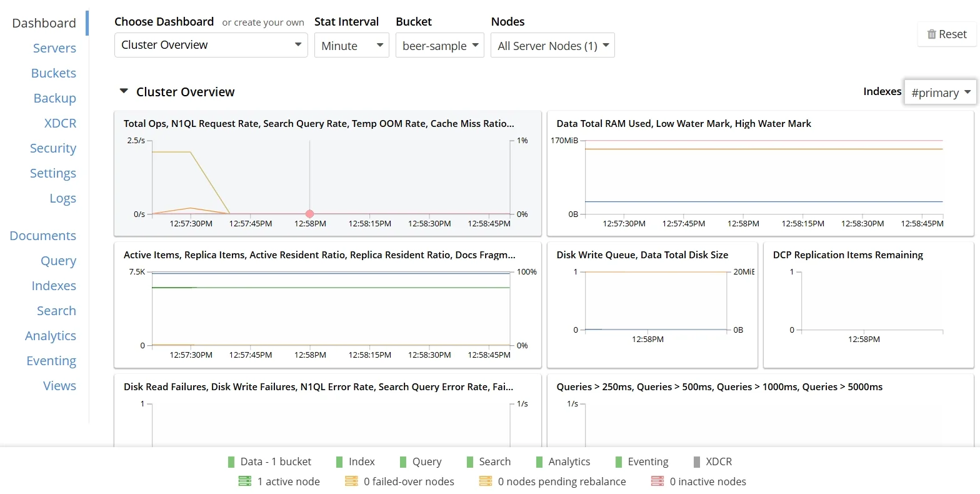Click the trash icon on Reset button

pyautogui.click(x=931, y=34)
